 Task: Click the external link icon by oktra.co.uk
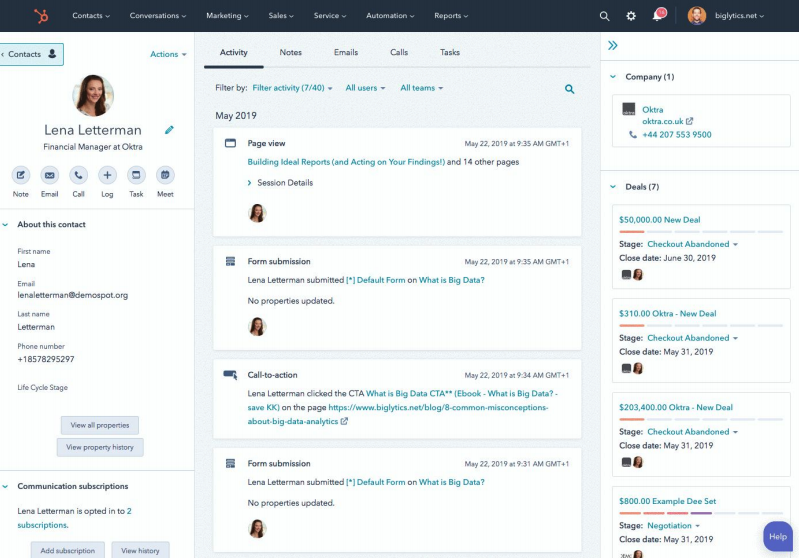click(x=689, y=121)
